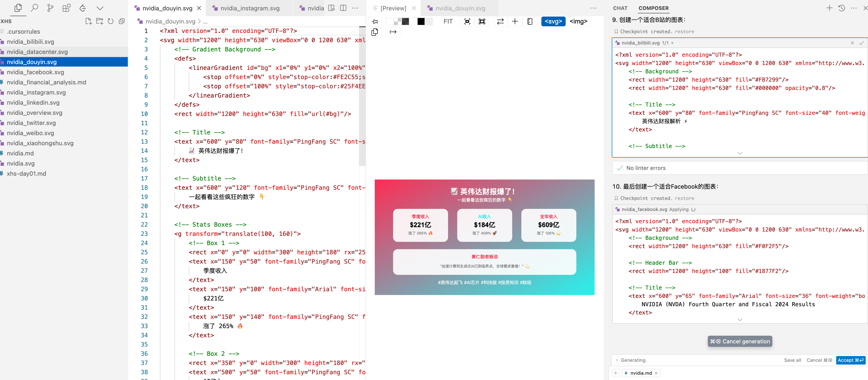The height and width of the screenshot is (380, 868).
Task: Open nvidia_xiaohongshu.svg in explorer
Action: coord(64,143)
